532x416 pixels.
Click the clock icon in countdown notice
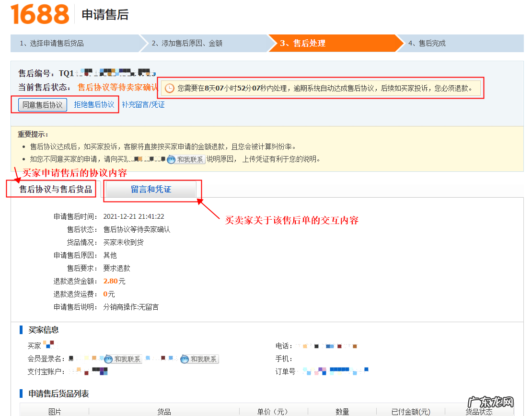pos(170,89)
